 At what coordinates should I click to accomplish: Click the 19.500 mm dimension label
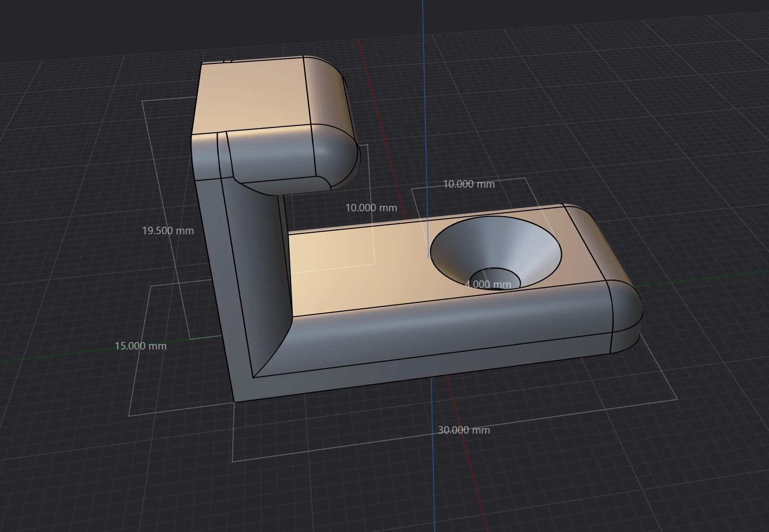pos(168,231)
